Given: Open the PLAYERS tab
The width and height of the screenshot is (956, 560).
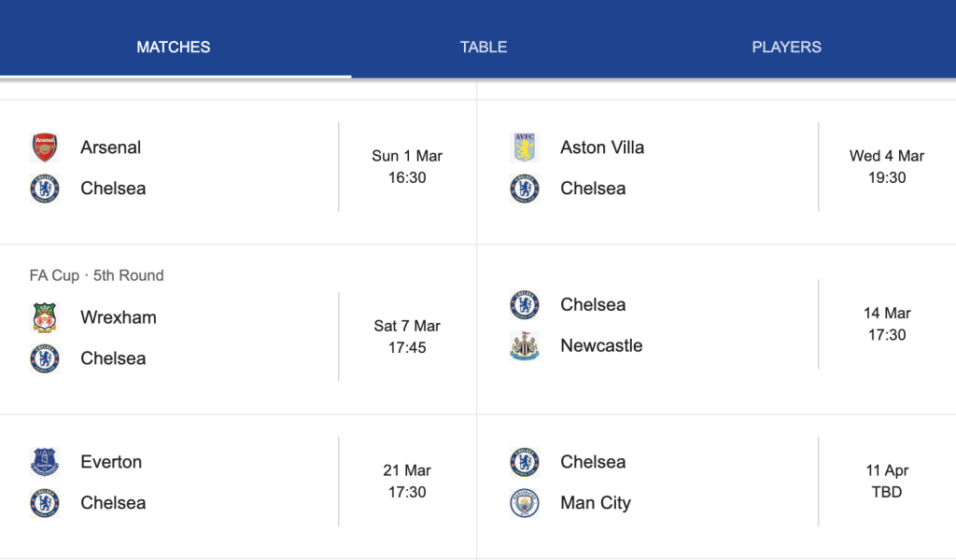Looking at the screenshot, I should point(786,47).
